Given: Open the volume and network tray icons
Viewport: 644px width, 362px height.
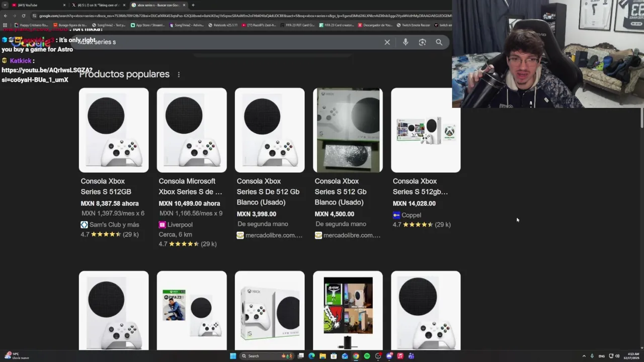Looking at the screenshot, I should point(614,356).
